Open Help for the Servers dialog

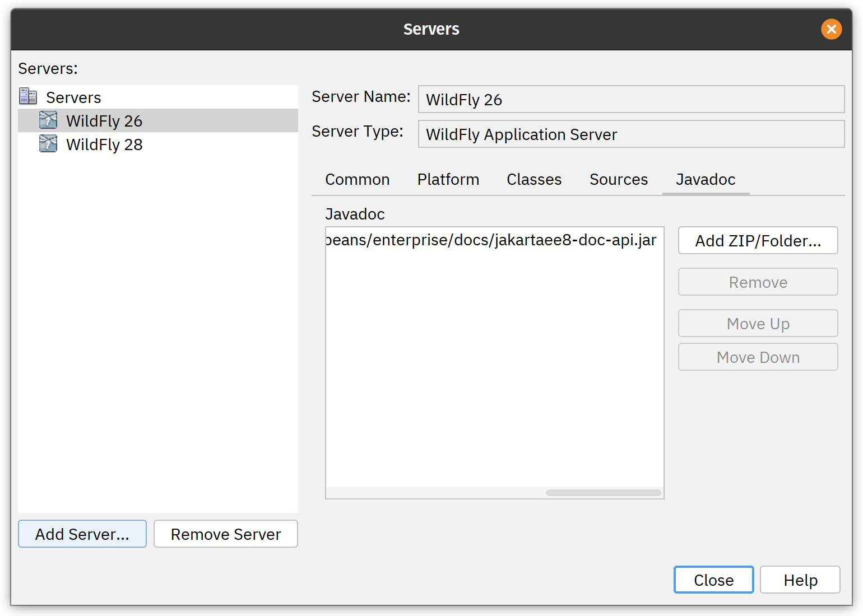coord(800,580)
